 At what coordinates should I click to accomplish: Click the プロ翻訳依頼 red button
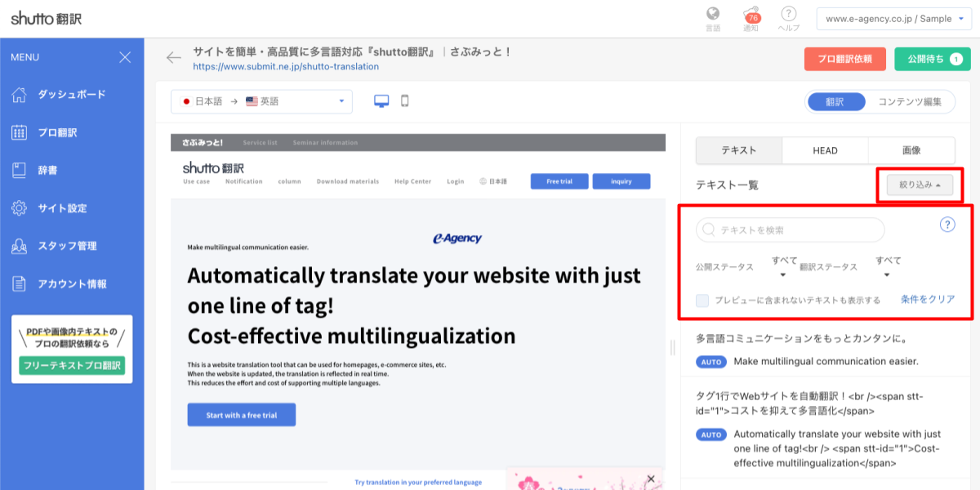tap(845, 59)
